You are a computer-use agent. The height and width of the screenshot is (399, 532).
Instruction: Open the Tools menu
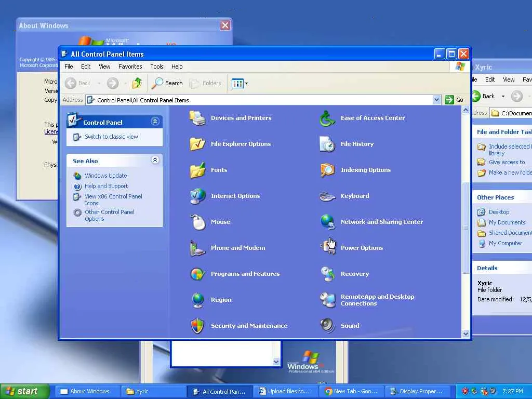point(157,66)
